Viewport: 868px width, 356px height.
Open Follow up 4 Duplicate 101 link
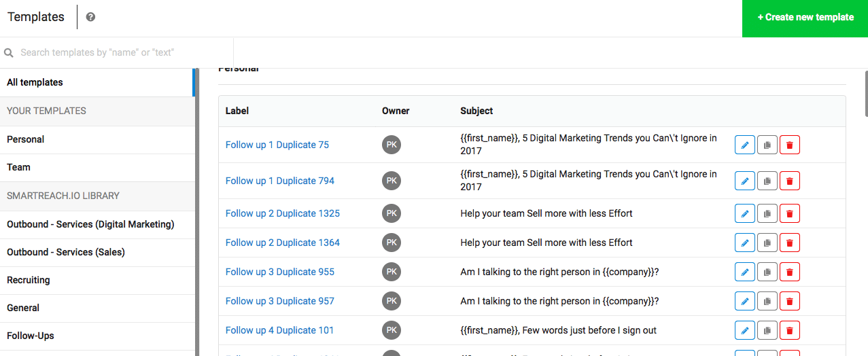[280, 330]
